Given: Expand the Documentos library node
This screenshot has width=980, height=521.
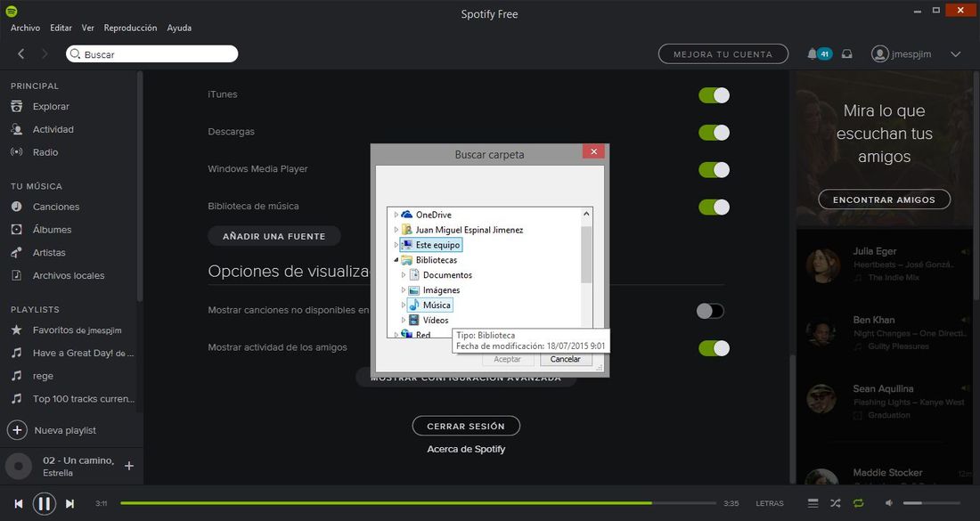Looking at the screenshot, I should click(404, 275).
